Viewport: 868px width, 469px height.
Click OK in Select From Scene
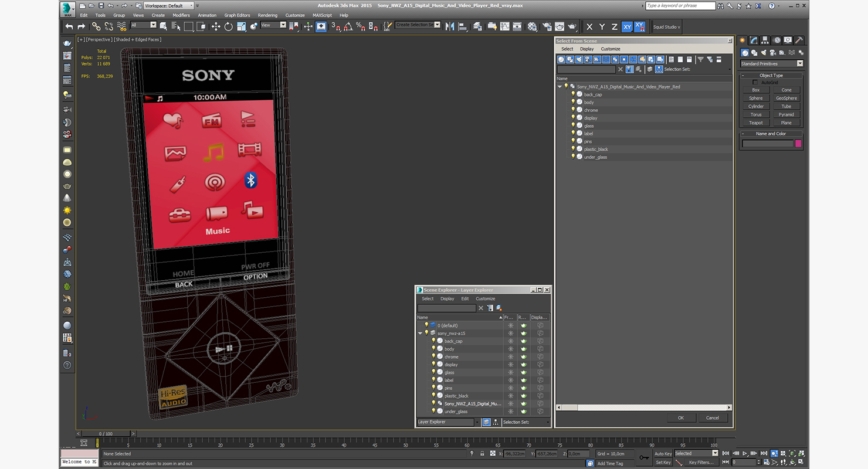(680, 418)
